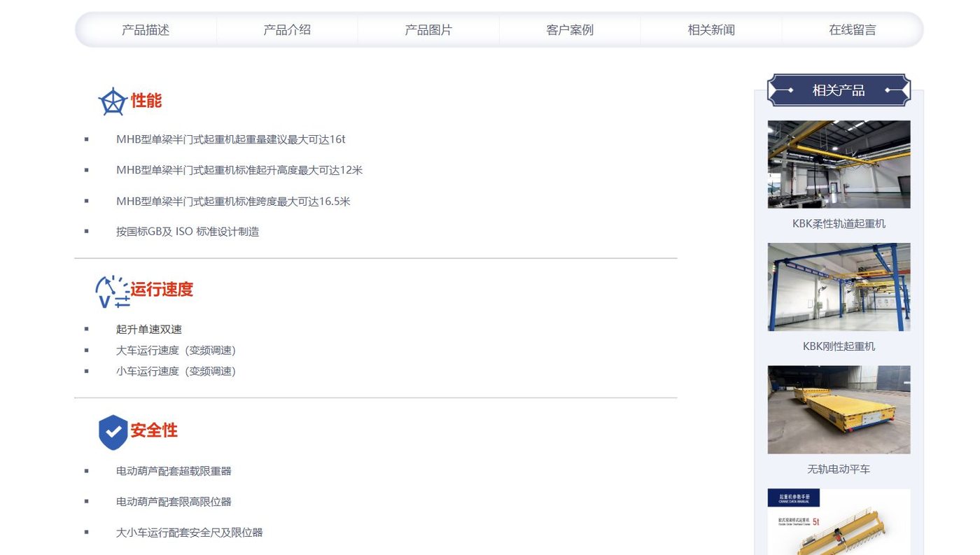Image resolution: width=980 pixels, height=555 pixels.
Task: Select the 客户案例 tab
Action: coord(570,30)
